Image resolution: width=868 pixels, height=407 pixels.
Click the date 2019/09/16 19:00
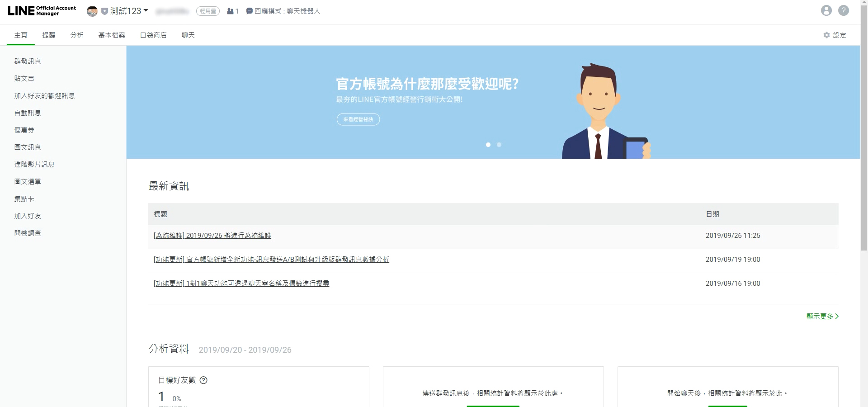click(x=733, y=284)
